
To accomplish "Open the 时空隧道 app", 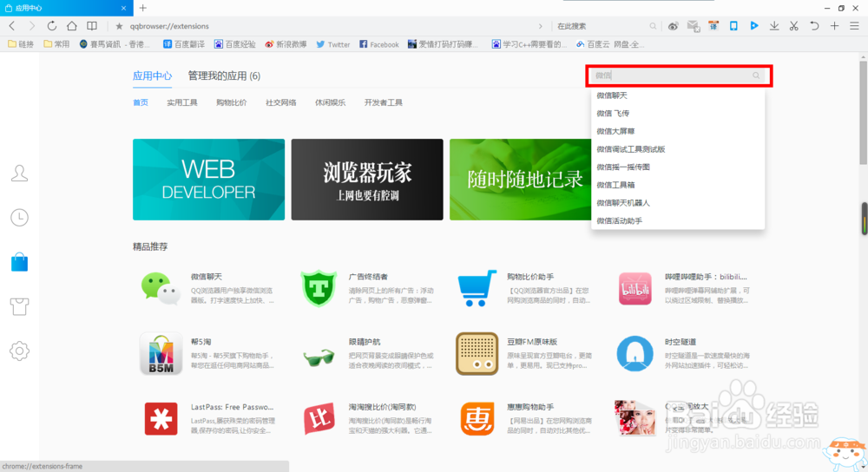I will 684,354.
